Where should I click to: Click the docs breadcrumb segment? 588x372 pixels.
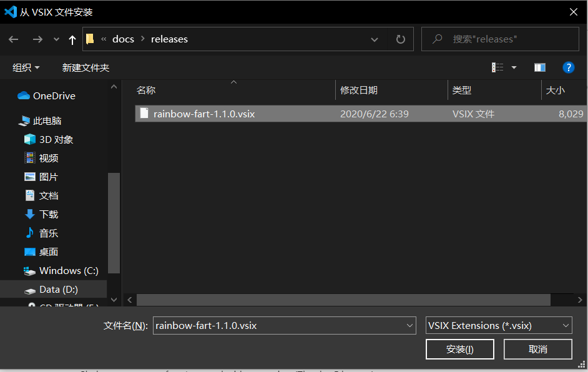(x=123, y=39)
